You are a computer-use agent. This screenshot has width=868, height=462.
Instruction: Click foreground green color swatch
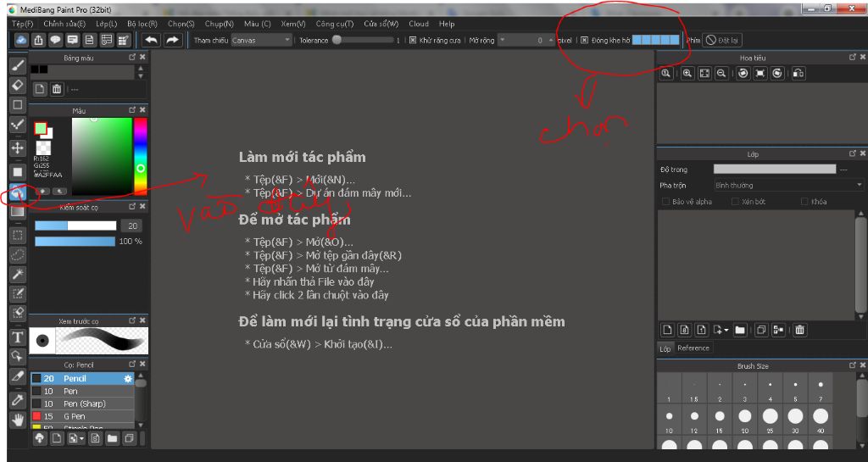pos(40,129)
